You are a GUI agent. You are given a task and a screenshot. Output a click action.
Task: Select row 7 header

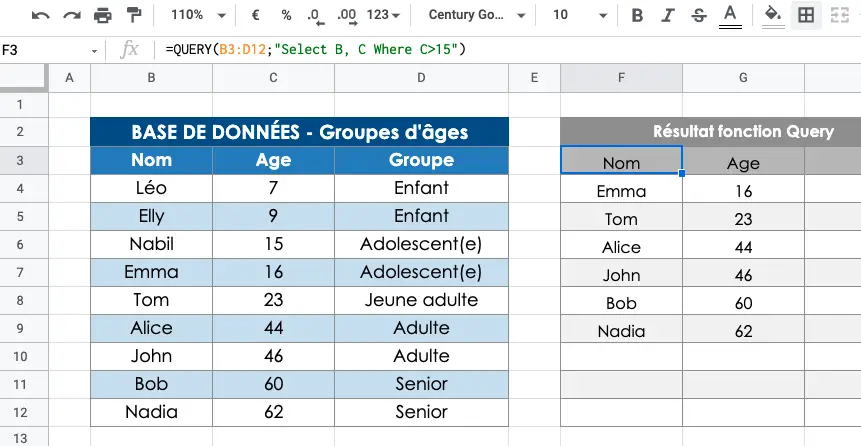pos(20,272)
